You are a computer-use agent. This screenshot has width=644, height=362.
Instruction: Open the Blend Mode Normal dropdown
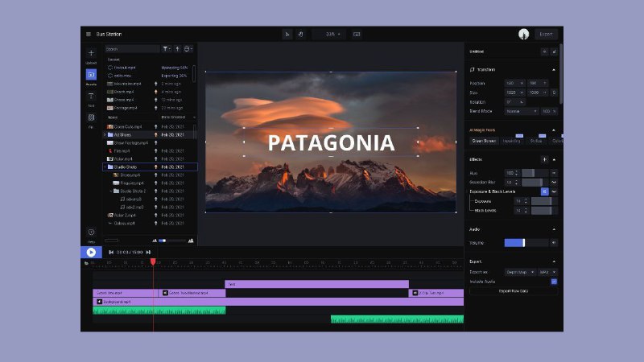522,111
